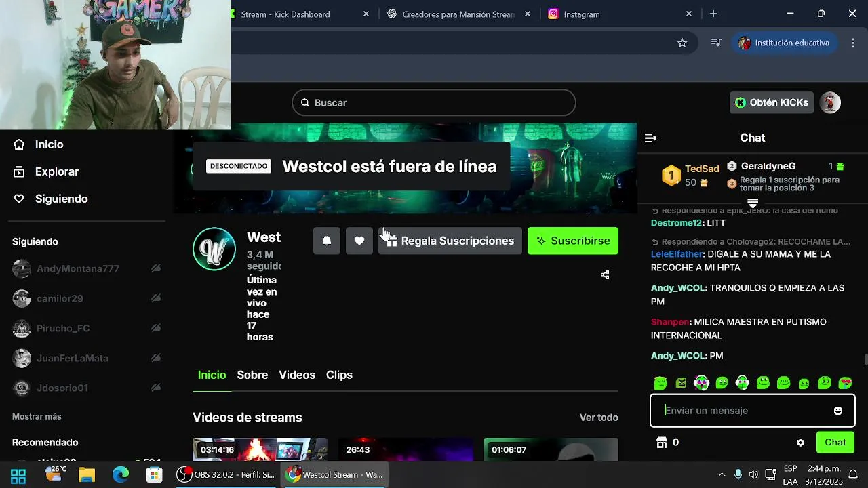Click offline icon next to Jdosorio01
The width and height of the screenshot is (868, 488).
[156, 388]
